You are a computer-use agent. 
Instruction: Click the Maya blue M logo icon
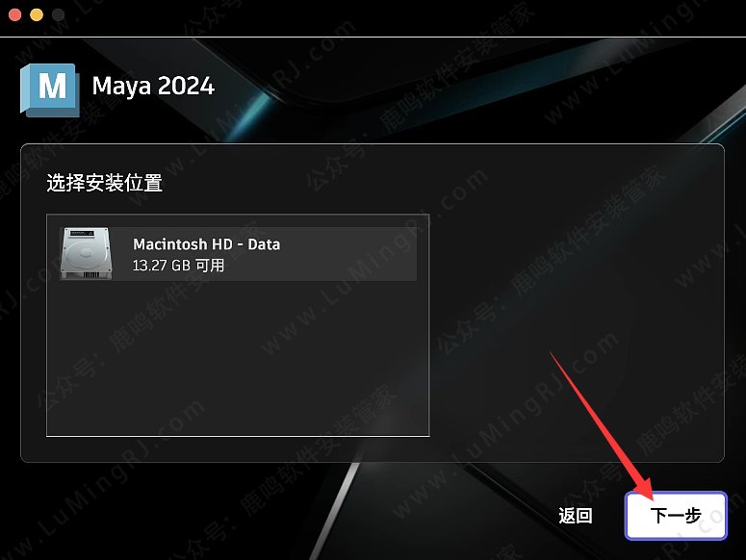[x=49, y=89]
